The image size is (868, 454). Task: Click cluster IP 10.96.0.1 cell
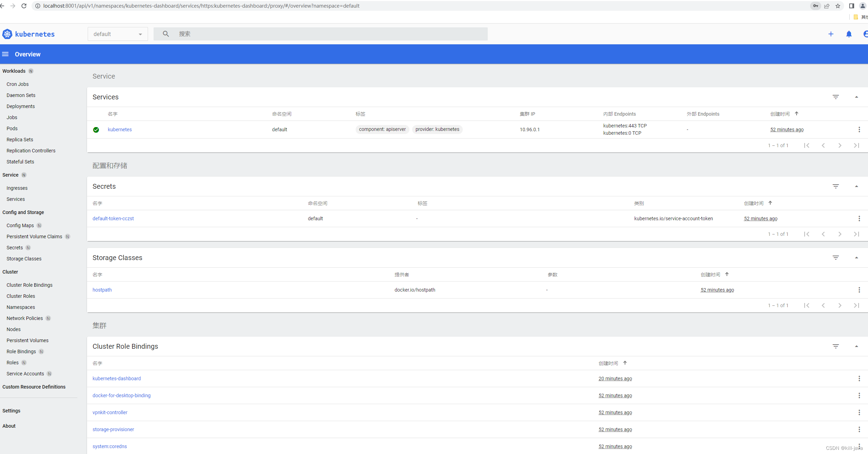point(530,130)
